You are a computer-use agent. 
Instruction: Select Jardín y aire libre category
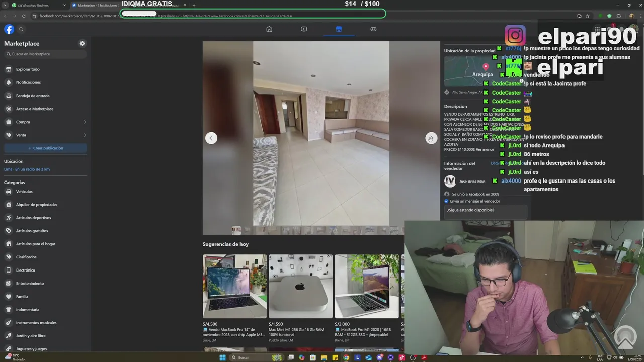[x=45, y=336]
